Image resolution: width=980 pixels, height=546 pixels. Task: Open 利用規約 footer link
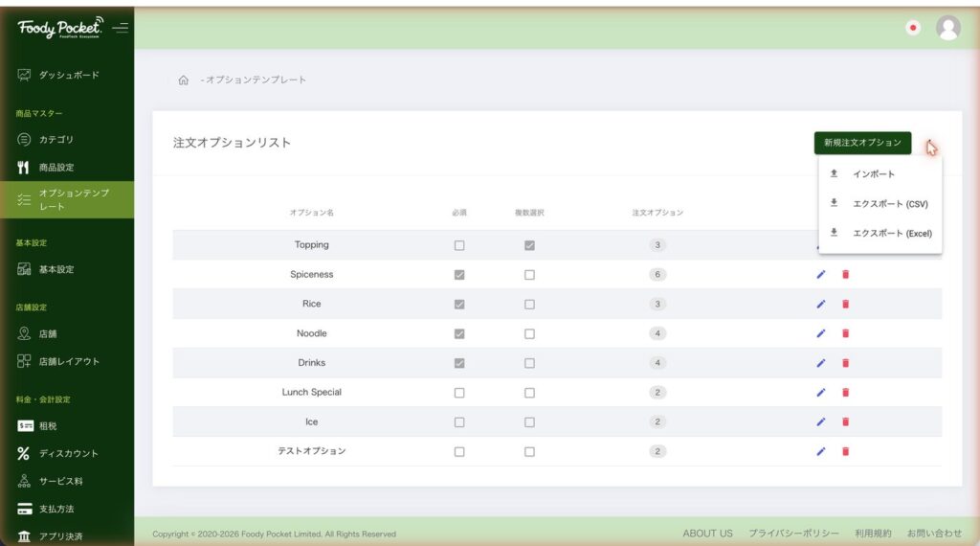873,534
